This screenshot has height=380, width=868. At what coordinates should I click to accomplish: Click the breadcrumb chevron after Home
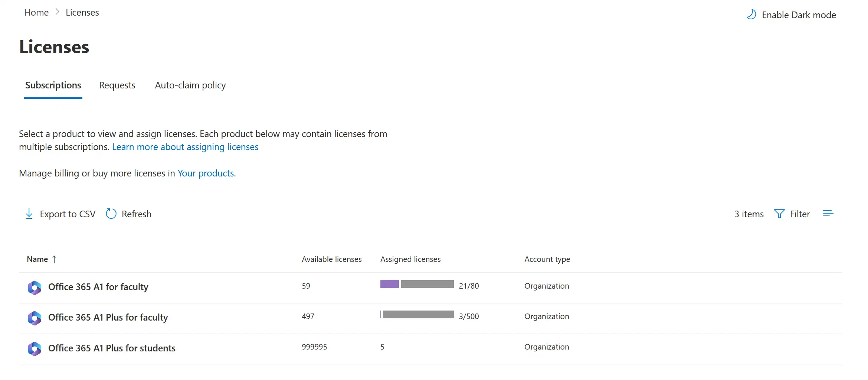pyautogui.click(x=57, y=12)
